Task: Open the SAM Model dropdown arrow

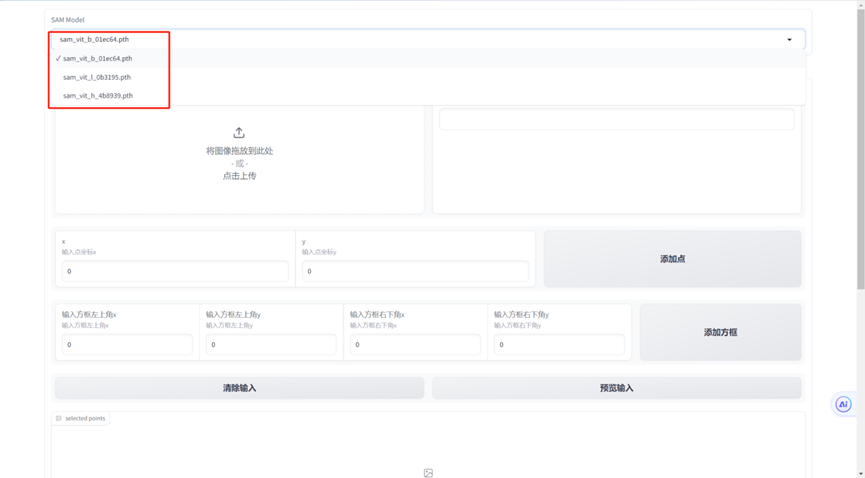Action: (789, 40)
